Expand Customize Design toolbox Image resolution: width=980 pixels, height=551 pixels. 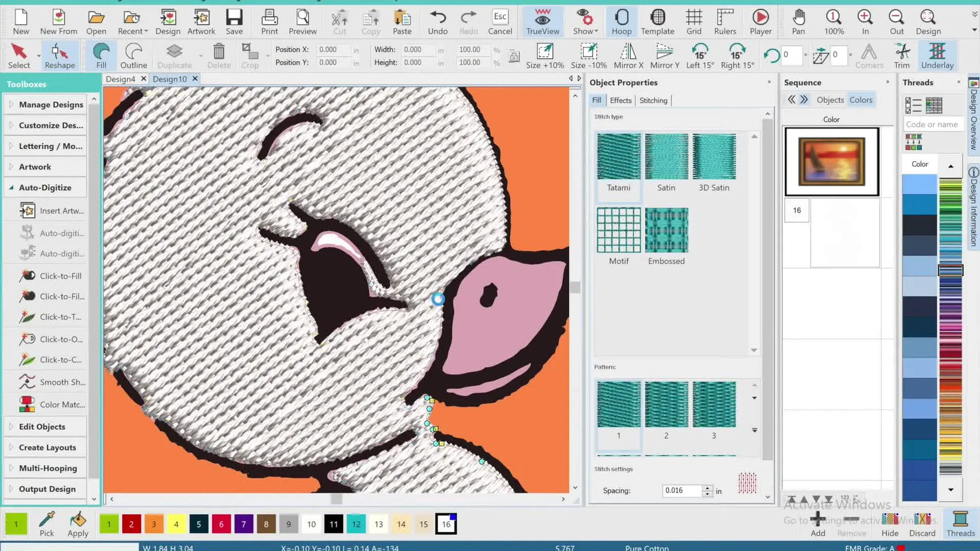pos(46,126)
